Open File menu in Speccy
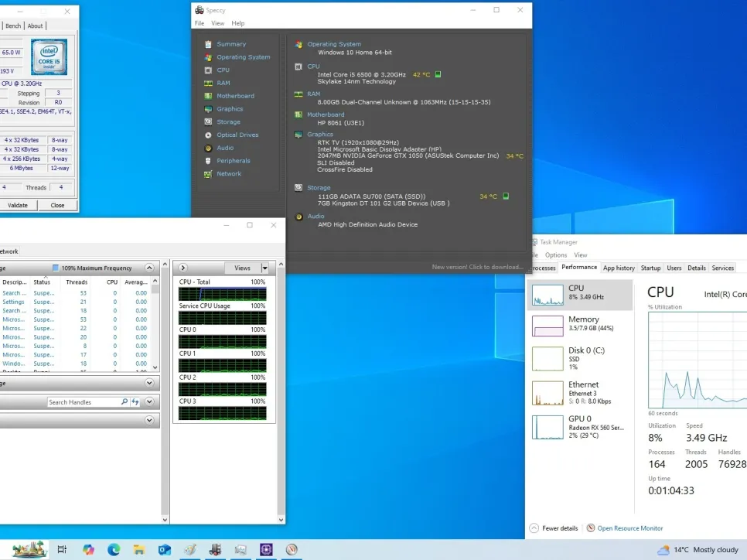Viewport: 747px width, 560px height. point(200,23)
